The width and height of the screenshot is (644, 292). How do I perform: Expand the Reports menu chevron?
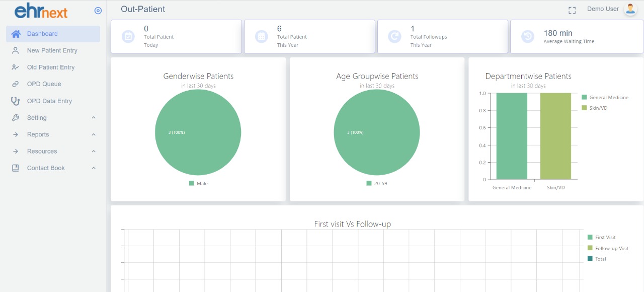[x=94, y=134]
